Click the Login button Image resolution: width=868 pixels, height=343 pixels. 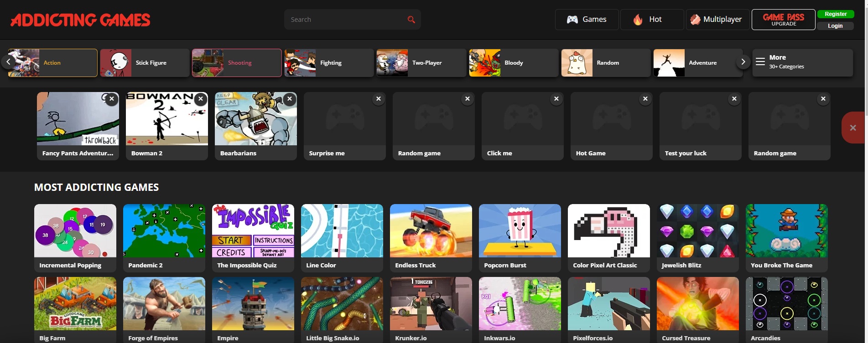tap(836, 26)
